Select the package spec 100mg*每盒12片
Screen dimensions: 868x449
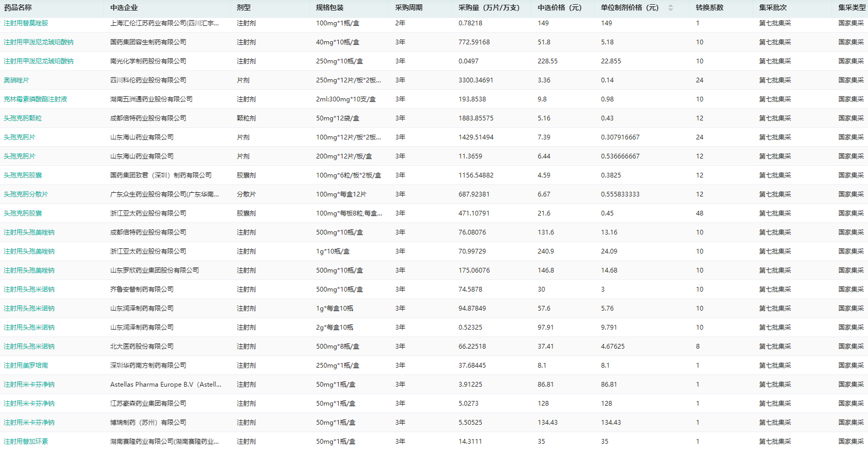click(x=341, y=194)
